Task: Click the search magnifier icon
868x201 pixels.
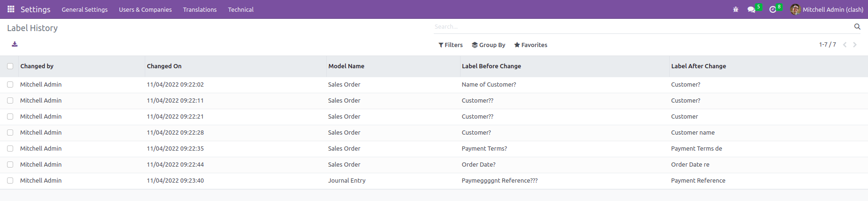Action: click(x=857, y=27)
